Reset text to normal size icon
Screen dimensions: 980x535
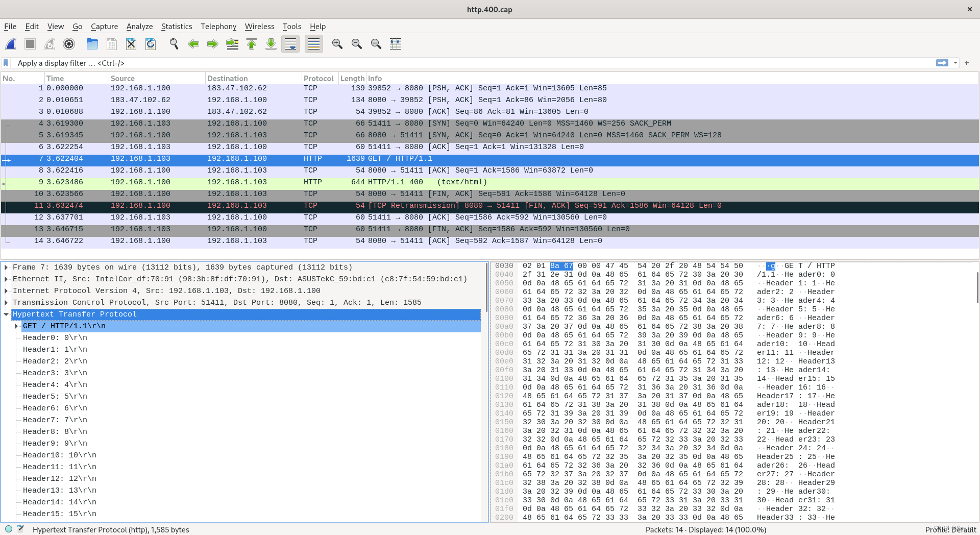376,44
